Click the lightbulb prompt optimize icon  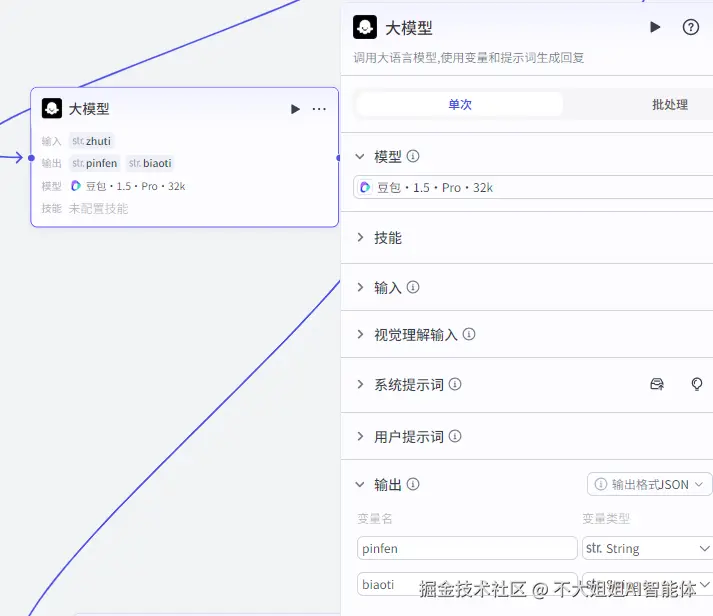click(x=696, y=385)
